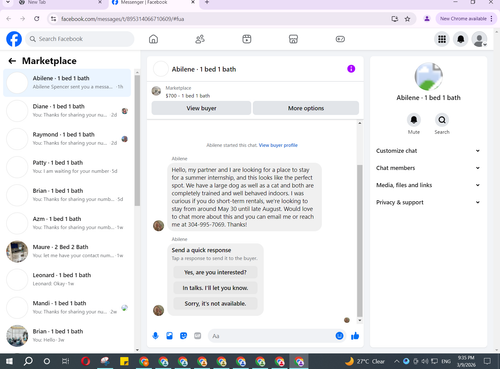Expand Chat members section

[x=428, y=168]
